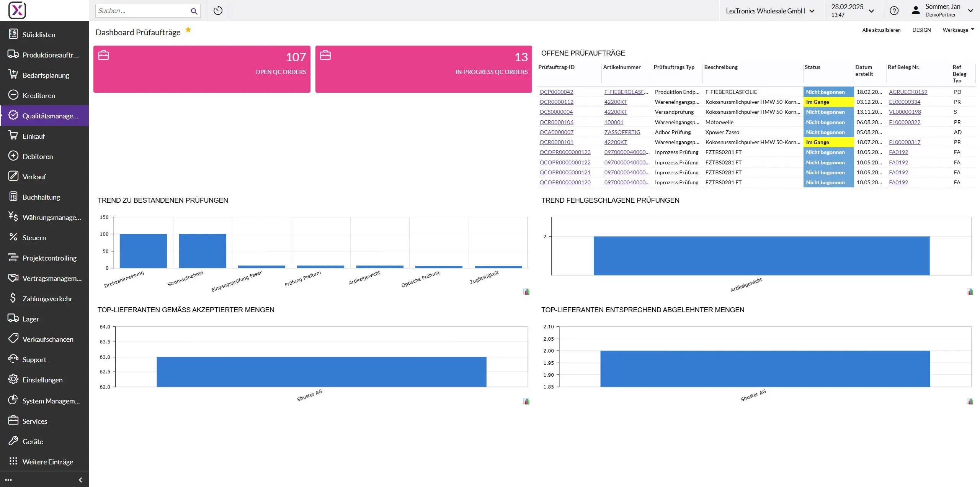Click the Artikelgewicht bar in failed inspections chart
Image resolution: width=980 pixels, height=487 pixels.
(761, 256)
